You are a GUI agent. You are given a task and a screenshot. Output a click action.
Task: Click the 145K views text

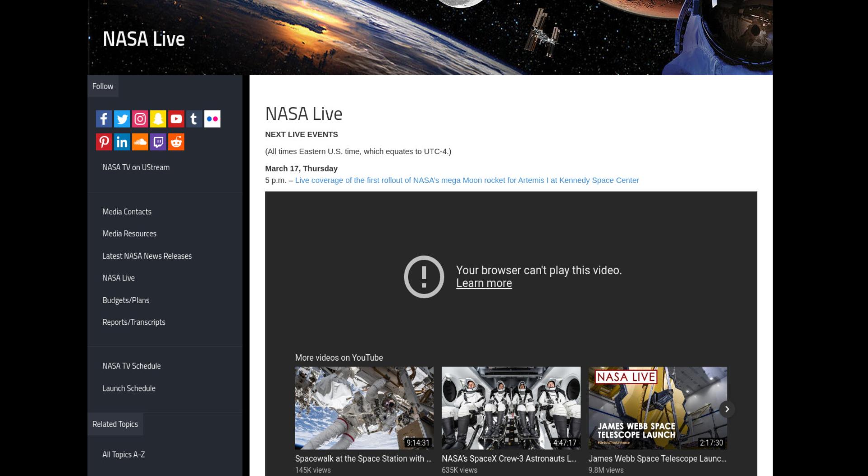click(313, 470)
